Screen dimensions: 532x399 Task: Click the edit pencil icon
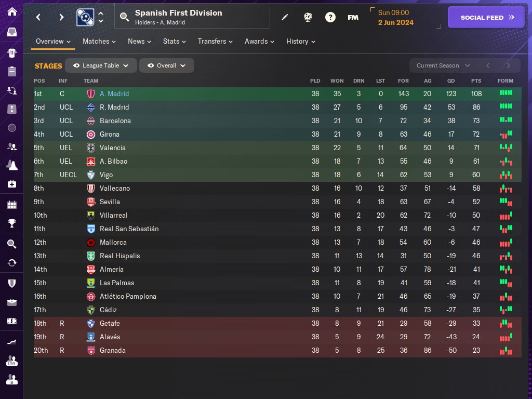coord(284,17)
